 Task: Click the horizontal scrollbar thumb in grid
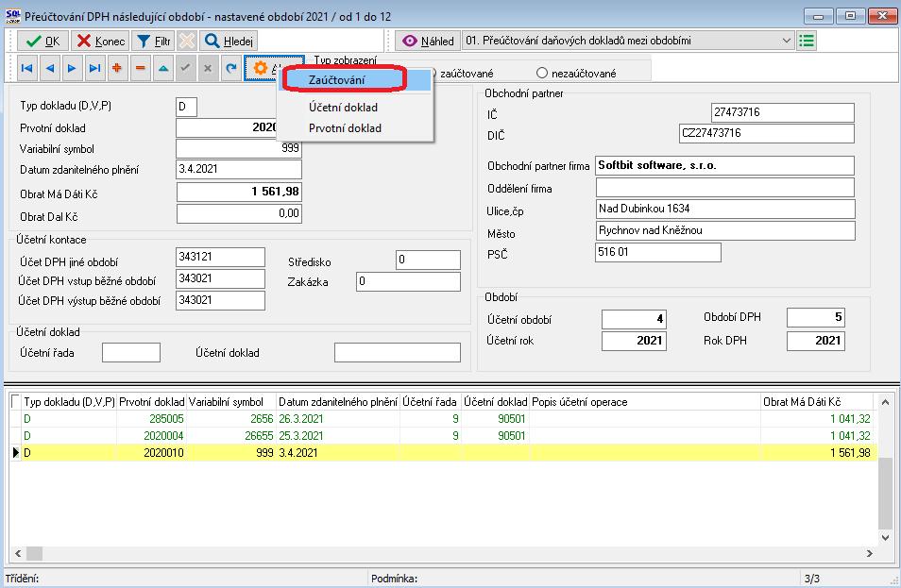pyautogui.click(x=35, y=553)
